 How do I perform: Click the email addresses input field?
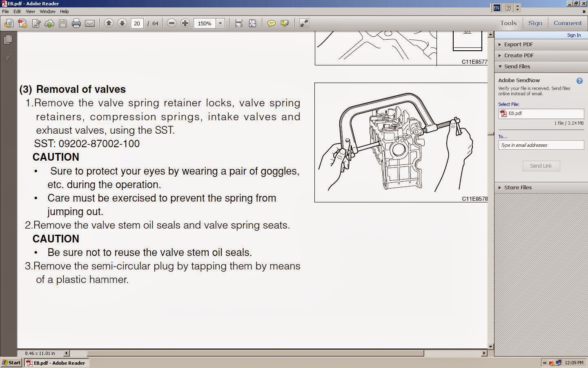point(541,145)
